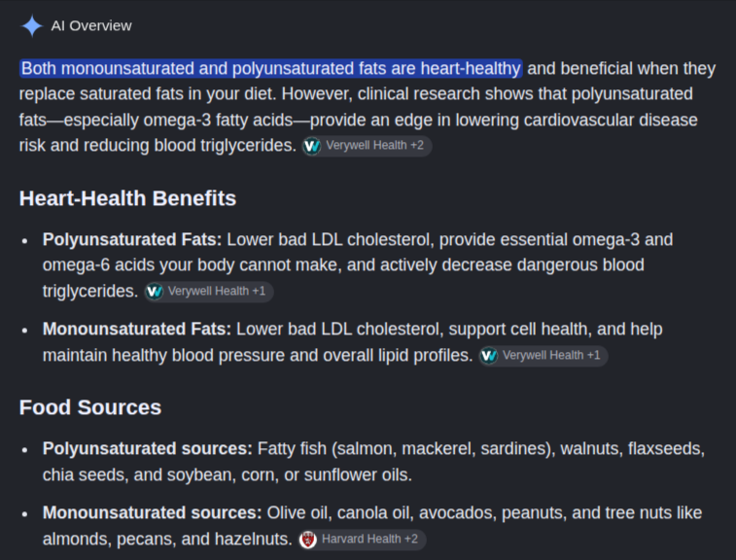Click the bold 'Monounsaturated sources:' label
The image size is (736, 560).
click(x=153, y=513)
